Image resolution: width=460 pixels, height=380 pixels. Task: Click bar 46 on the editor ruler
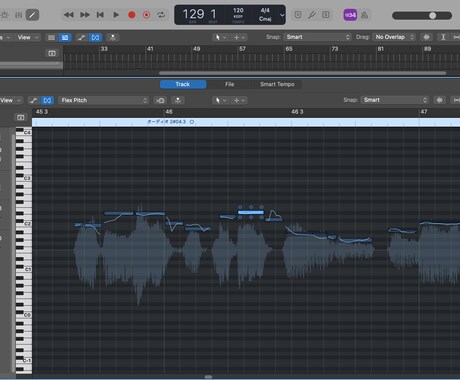(169, 112)
